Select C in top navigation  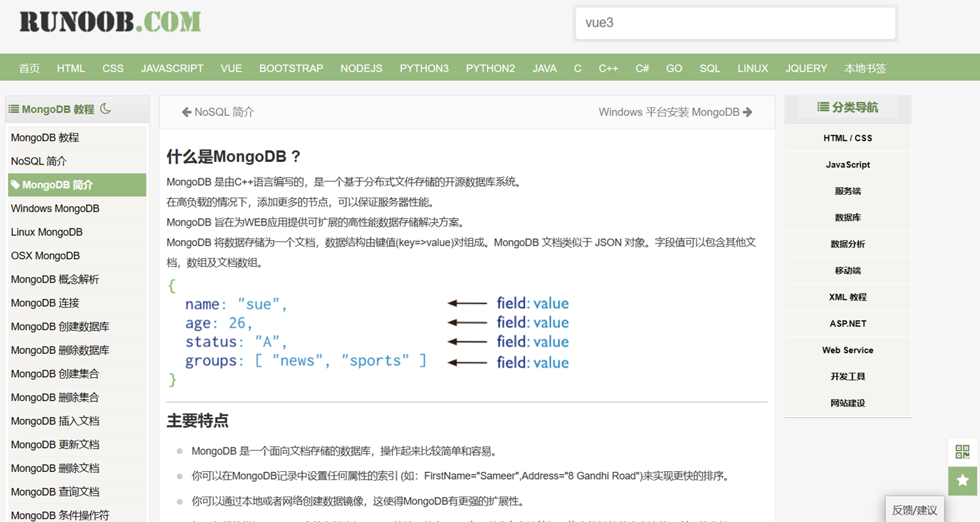tap(578, 69)
